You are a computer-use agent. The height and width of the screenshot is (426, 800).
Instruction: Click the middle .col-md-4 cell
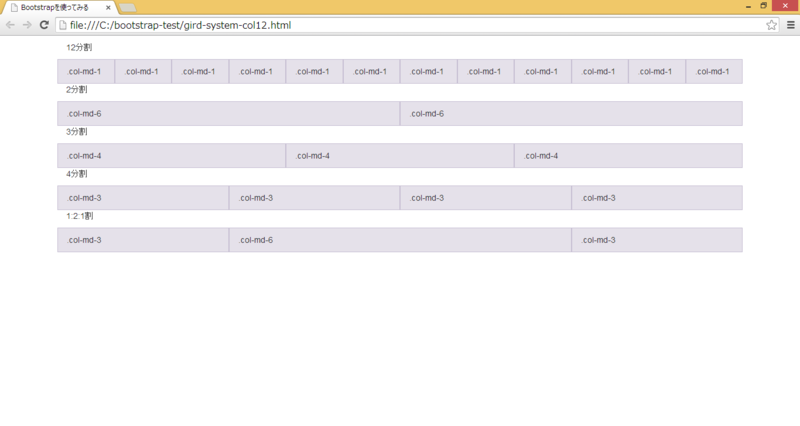click(400, 156)
